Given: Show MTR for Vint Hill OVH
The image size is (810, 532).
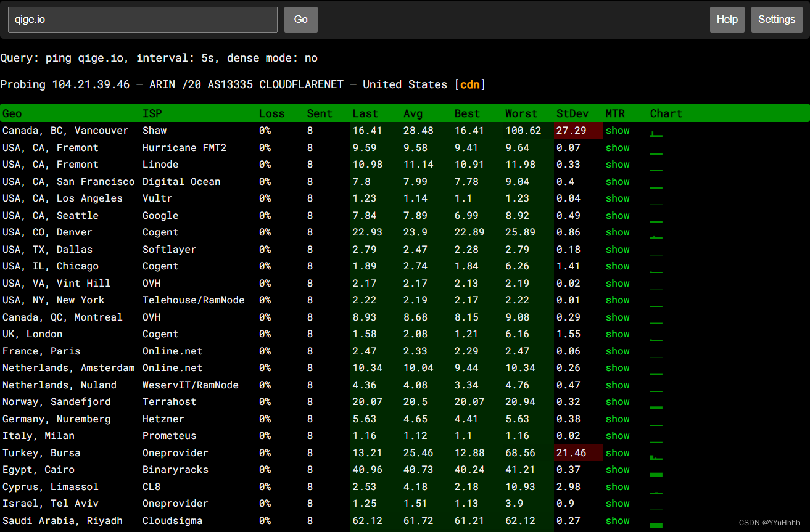Looking at the screenshot, I should (x=618, y=284).
